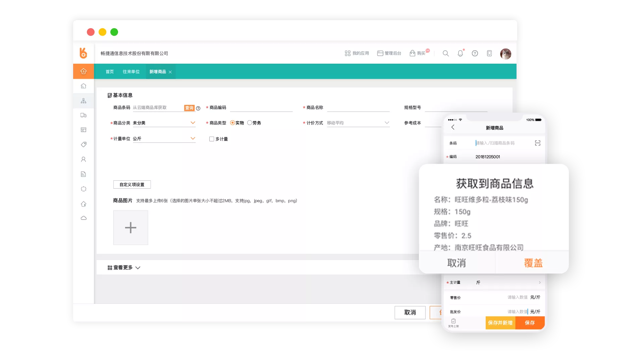Open the warehouse building sidebar icon

[84, 86]
